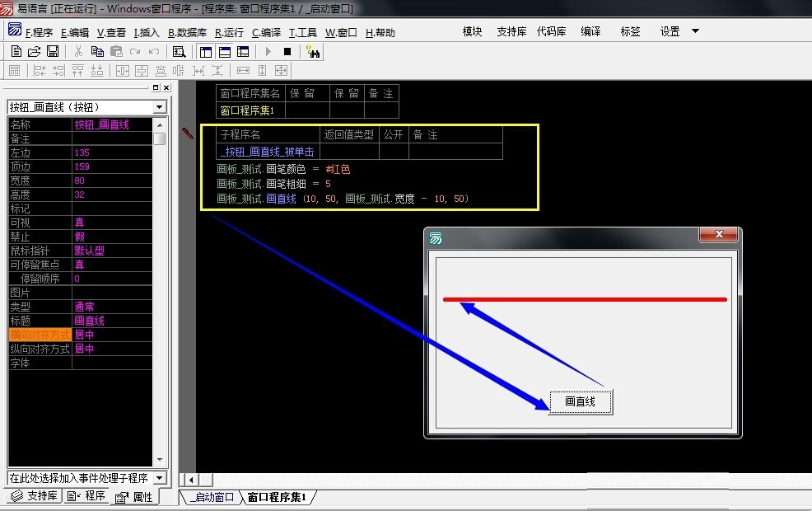This screenshot has height=511, width=812.
Task: Open the B.数据库 menu
Action: pyautogui.click(x=187, y=33)
